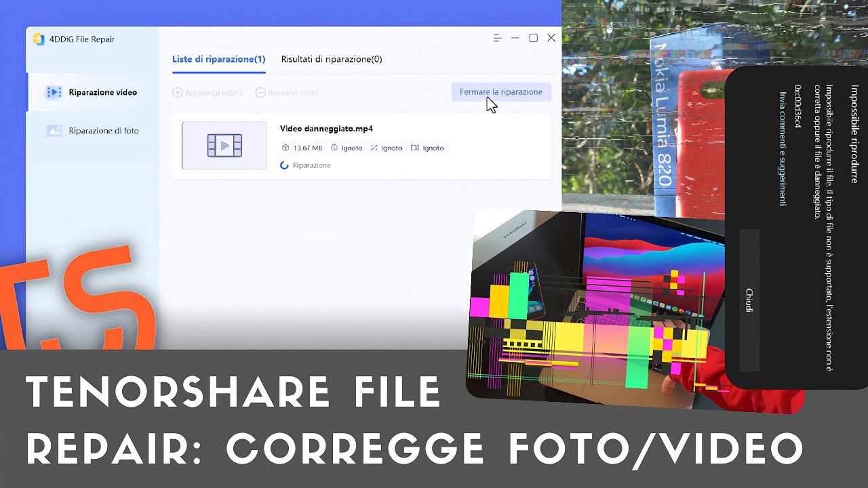Image resolution: width=868 pixels, height=488 pixels.
Task: Click Fermare la riparazione button
Action: coord(501,92)
